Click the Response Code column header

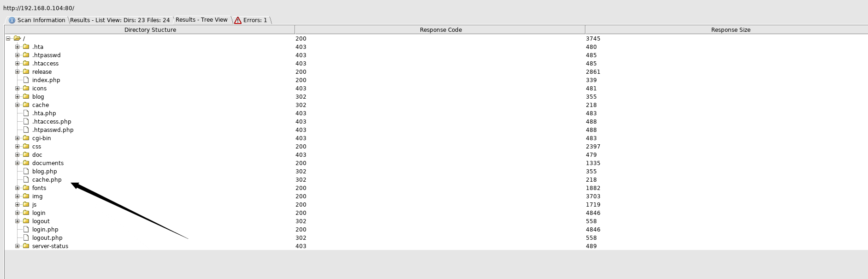(x=440, y=30)
